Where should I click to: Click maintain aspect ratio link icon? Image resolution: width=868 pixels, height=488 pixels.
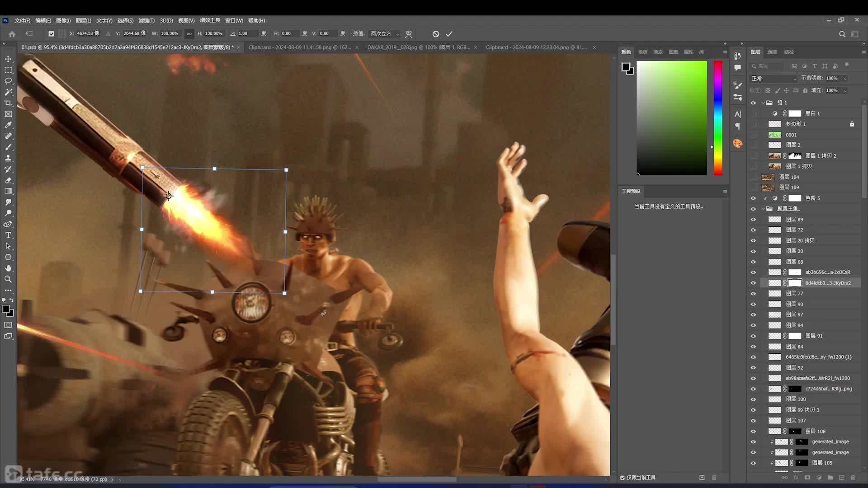click(x=189, y=33)
